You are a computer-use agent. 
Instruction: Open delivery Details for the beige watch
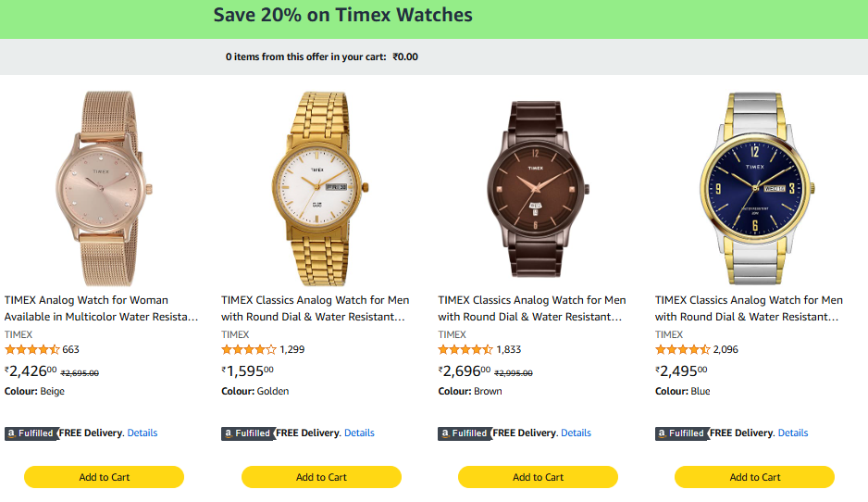coord(143,433)
